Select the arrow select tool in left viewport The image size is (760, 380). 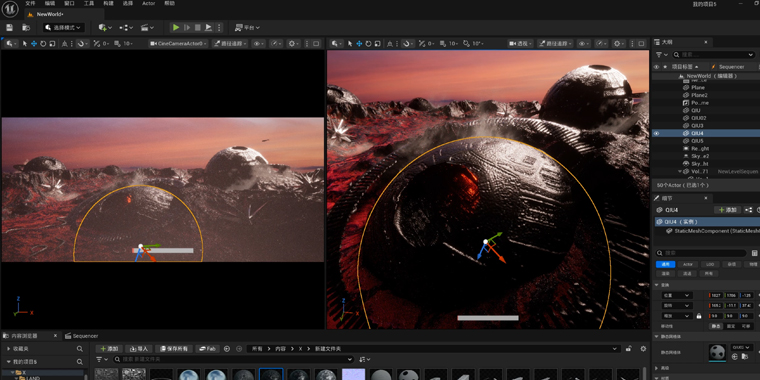pyautogui.click(x=25, y=44)
